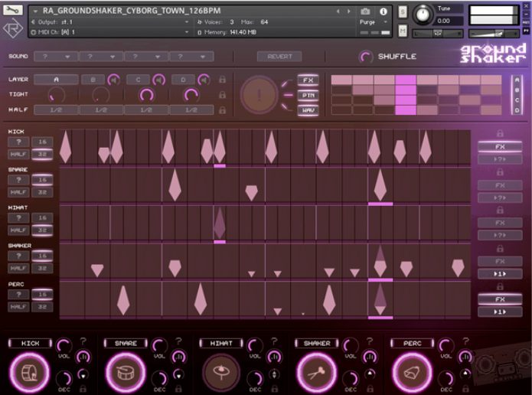
Task: Click the KICK label button
Action: (30, 343)
